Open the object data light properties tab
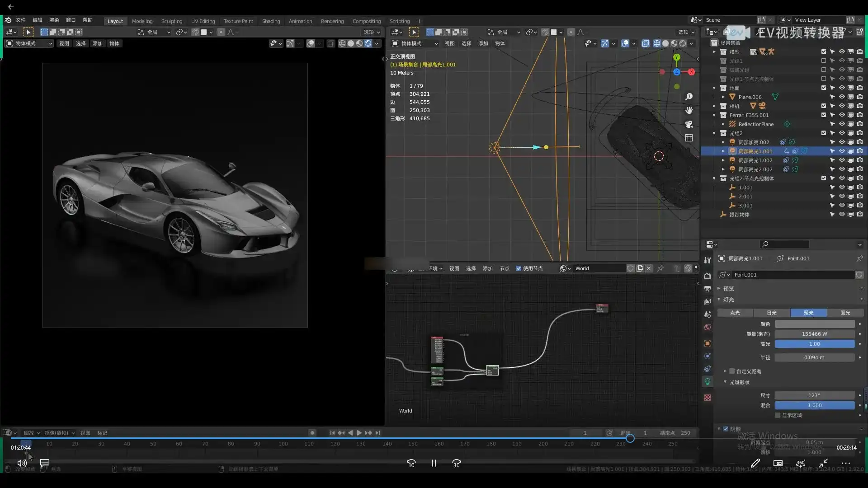 point(708,382)
